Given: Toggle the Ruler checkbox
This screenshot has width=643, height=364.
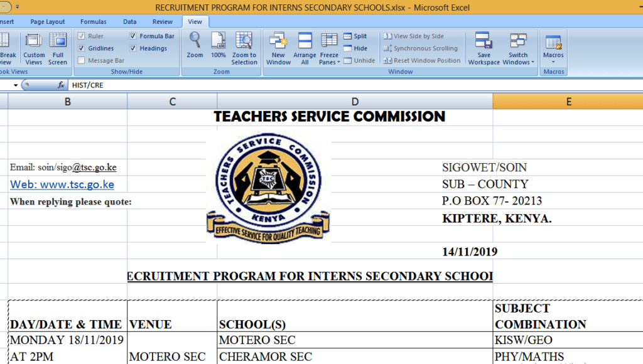Looking at the screenshot, I should 81,36.
